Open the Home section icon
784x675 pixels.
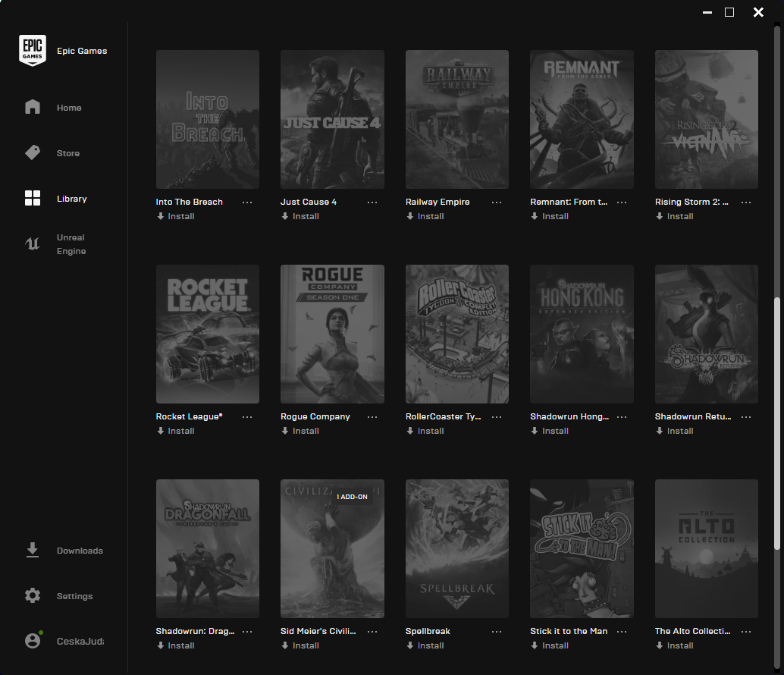click(x=33, y=107)
